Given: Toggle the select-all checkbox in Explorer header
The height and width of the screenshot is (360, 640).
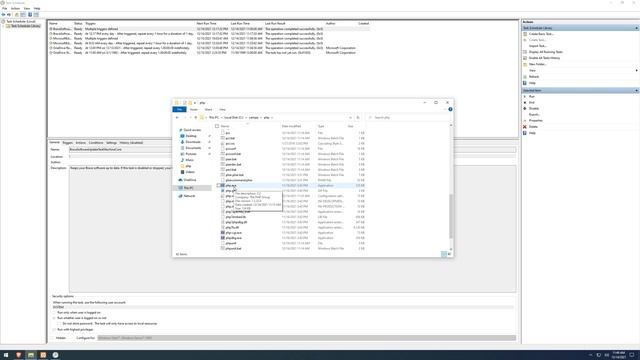Looking at the screenshot, I should tap(217, 126).
